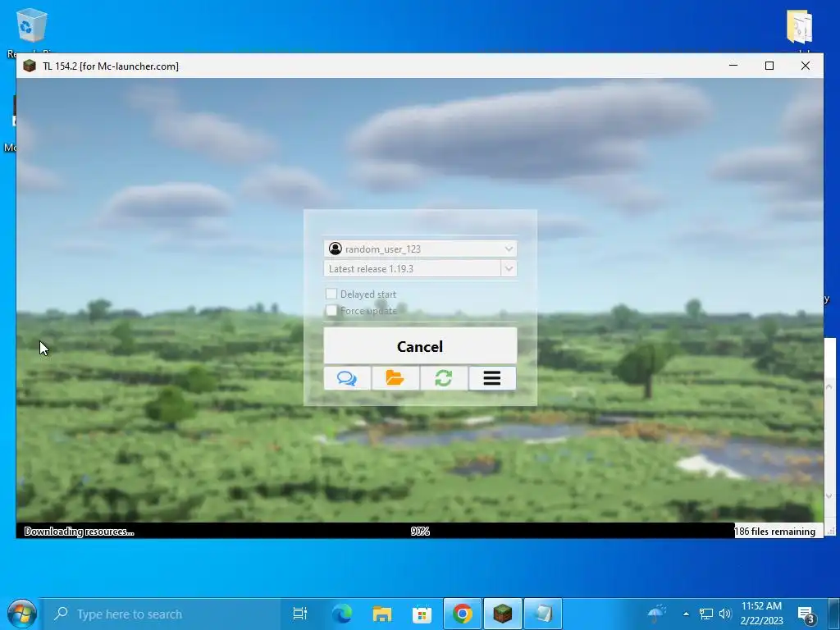840x630 pixels.
Task: Click the background window scrollbar up arrow
Action: click(x=829, y=386)
